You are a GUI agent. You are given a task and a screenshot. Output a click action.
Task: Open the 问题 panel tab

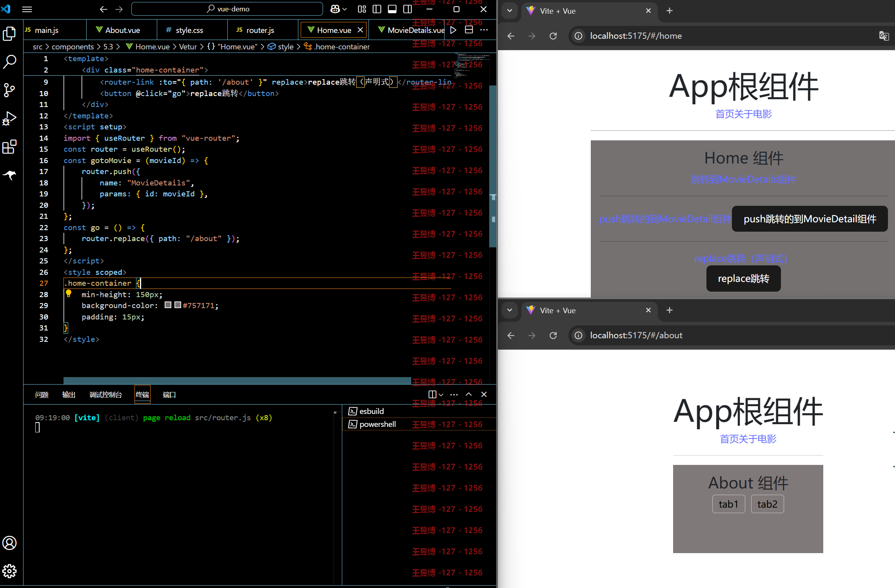[42, 394]
